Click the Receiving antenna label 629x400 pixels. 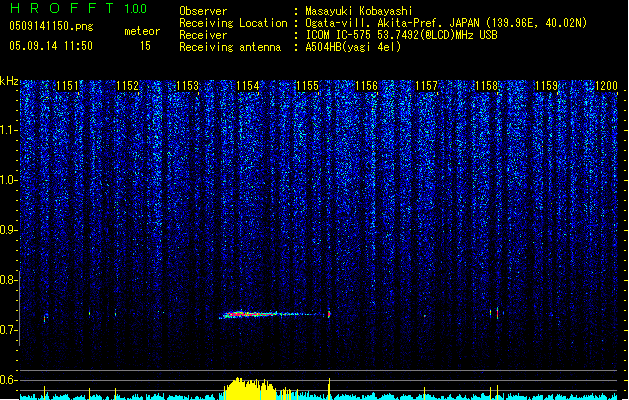coord(230,47)
